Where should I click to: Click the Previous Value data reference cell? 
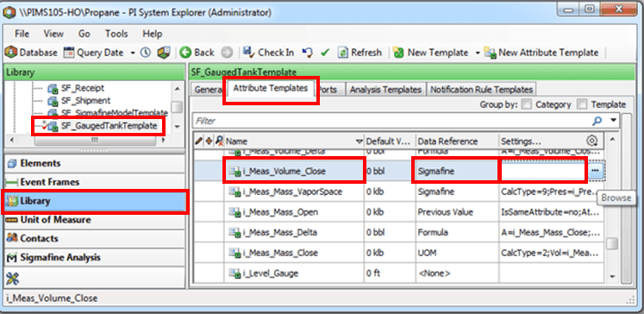pos(457,212)
